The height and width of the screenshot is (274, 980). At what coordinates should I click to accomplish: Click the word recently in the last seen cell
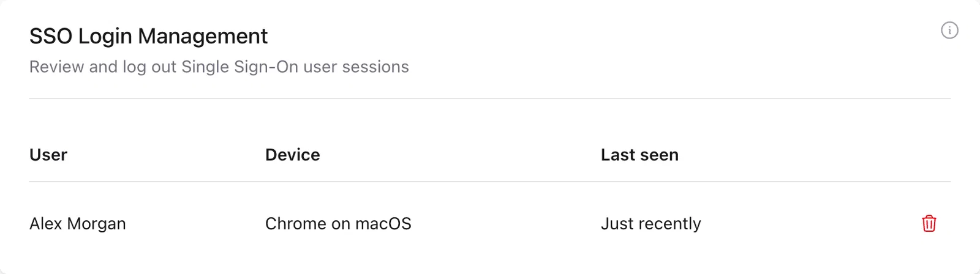[669, 224]
